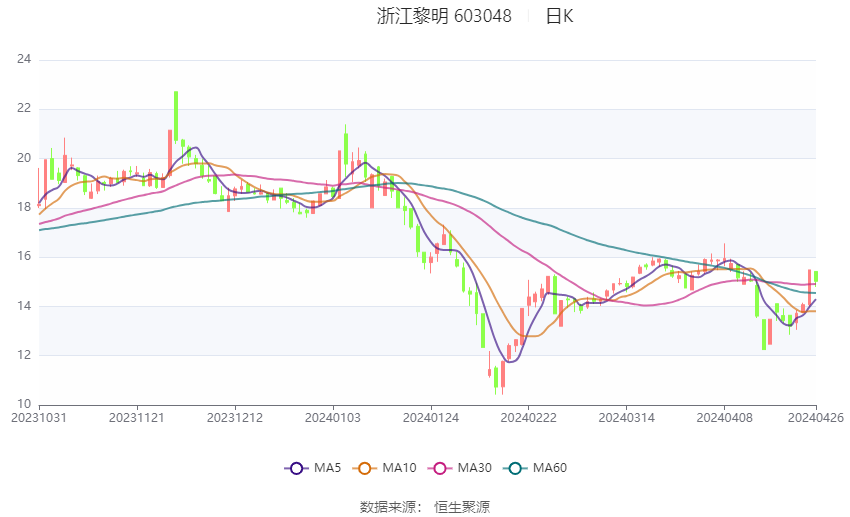This screenshot has width=850, height=517.
Task: Hide the MA5 line via label
Action: coord(327,468)
